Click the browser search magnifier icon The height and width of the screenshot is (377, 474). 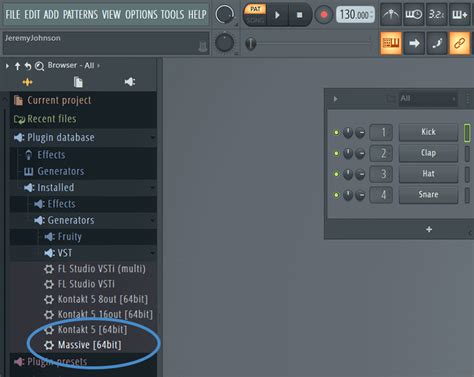[39, 66]
